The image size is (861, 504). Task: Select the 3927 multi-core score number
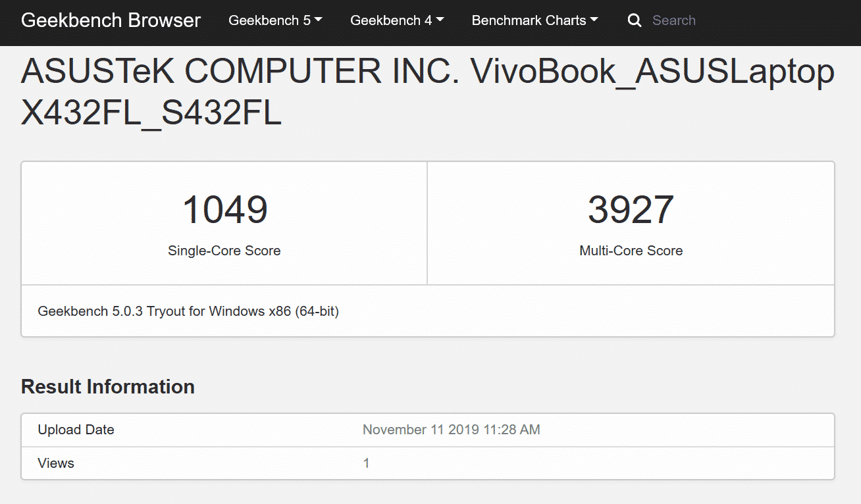click(631, 210)
